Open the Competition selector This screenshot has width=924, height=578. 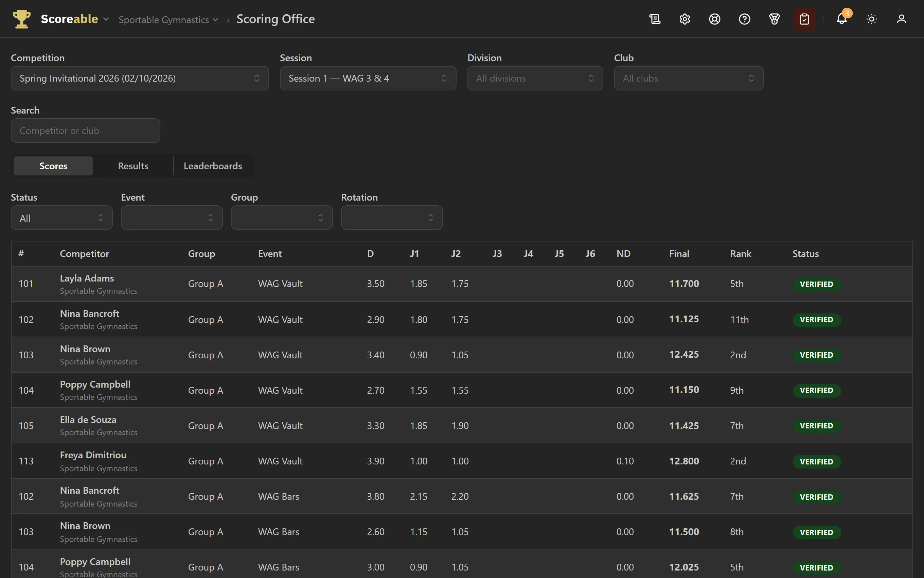(x=140, y=78)
